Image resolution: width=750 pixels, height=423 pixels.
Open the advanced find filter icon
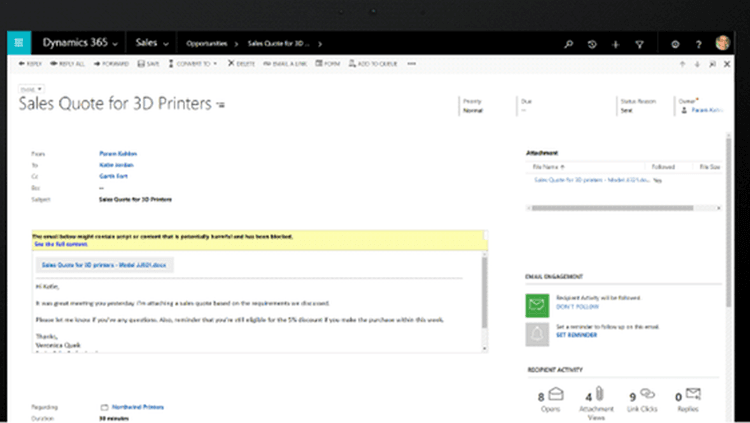pyautogui.click(x=639, y=44)
